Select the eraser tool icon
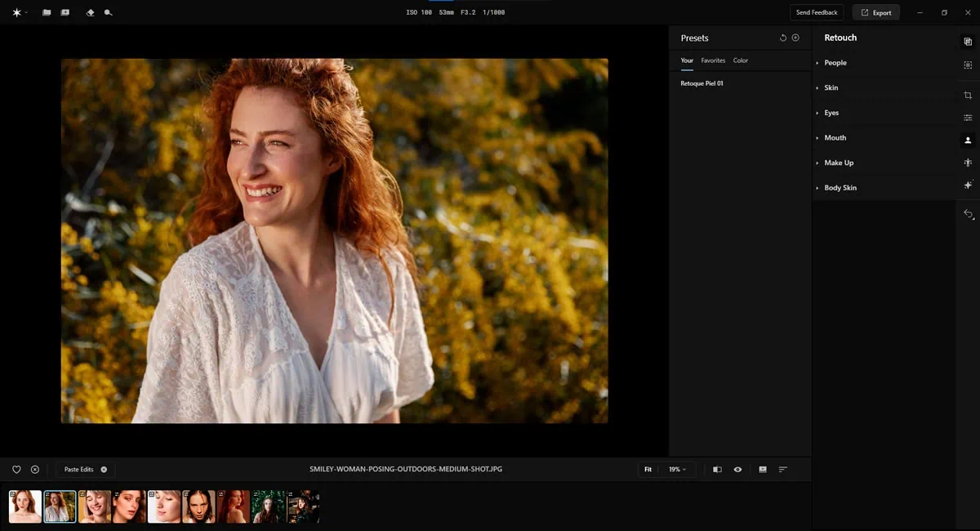 [90, 13]
